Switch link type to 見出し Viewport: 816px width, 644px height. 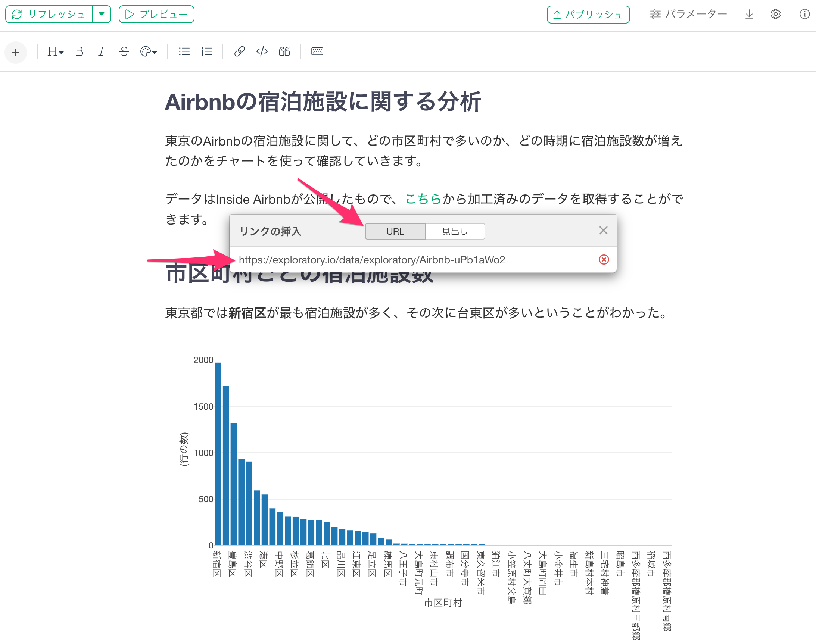coord(455,231)
